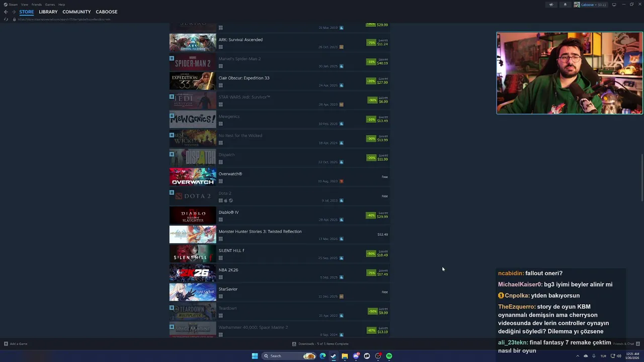Open File Explorer from taskbar

(x=345, y=356)
